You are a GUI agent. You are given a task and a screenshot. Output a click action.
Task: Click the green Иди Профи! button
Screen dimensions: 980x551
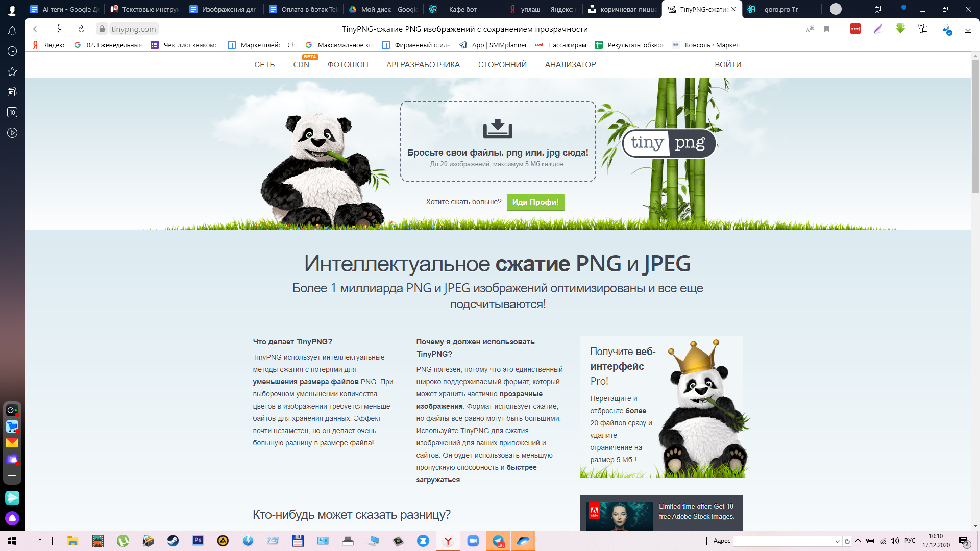(535, 202)
